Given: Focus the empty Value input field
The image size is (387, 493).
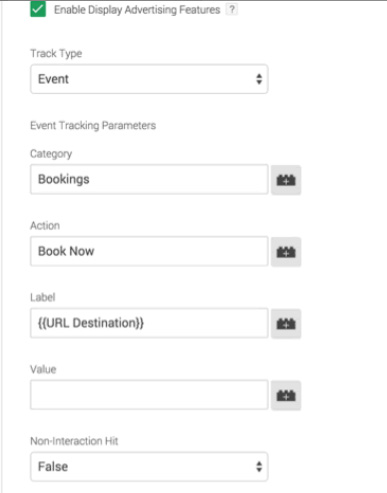Looking at the screenshot, I should tap(149, 395).
